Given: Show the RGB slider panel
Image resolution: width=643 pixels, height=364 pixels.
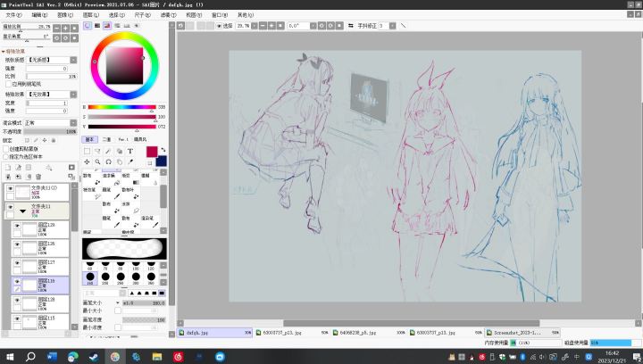Looking at the screenshot, I should tap(97, 25).
